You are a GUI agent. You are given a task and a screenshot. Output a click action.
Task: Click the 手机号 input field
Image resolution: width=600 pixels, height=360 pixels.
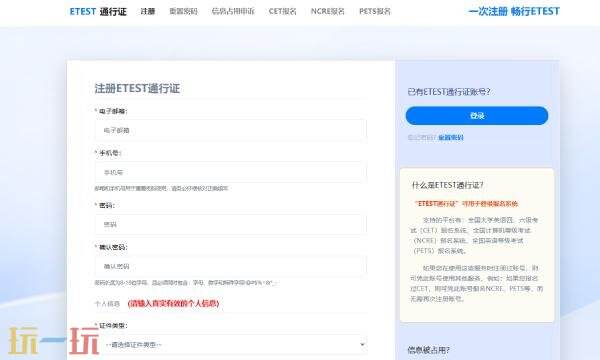[x=231, y=172]
